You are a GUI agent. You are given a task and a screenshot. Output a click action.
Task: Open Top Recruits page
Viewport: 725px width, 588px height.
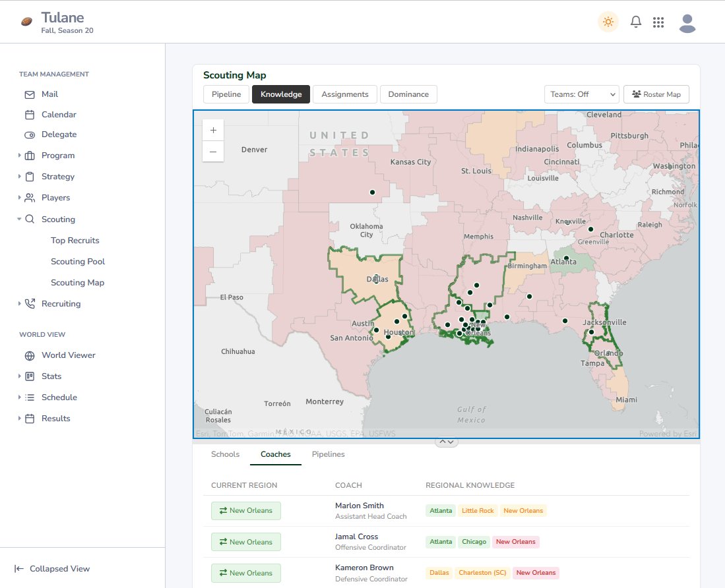click(x=75, y=240)
